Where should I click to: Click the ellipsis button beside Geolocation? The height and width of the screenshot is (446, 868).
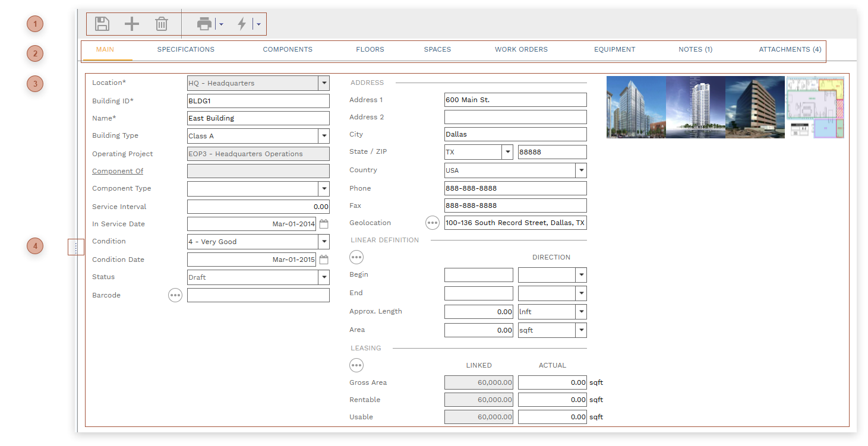pos(433,223)
